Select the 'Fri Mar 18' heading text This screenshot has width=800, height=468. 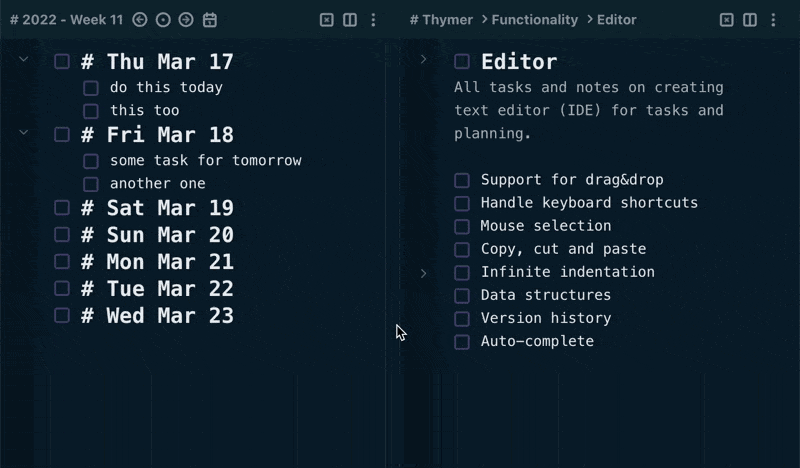(170, 135)
